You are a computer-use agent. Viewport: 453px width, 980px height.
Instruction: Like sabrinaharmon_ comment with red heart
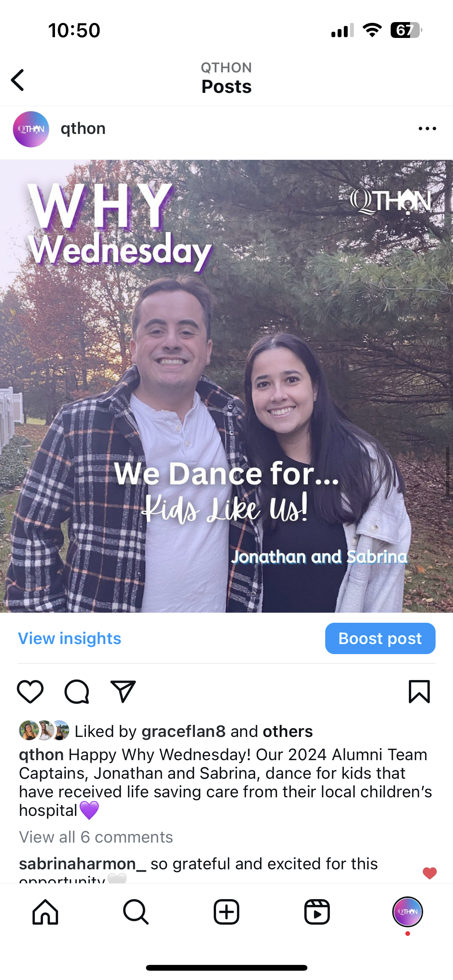(x=429, y=873)
